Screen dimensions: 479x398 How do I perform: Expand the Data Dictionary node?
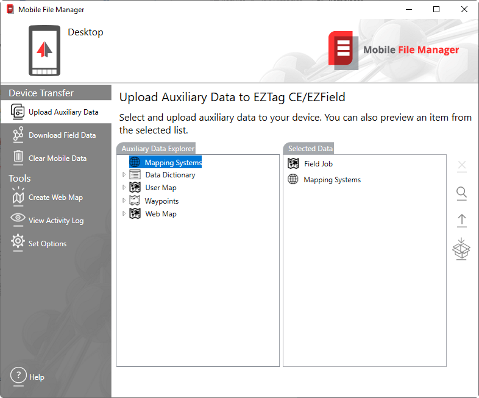click(x=124, y=174)
